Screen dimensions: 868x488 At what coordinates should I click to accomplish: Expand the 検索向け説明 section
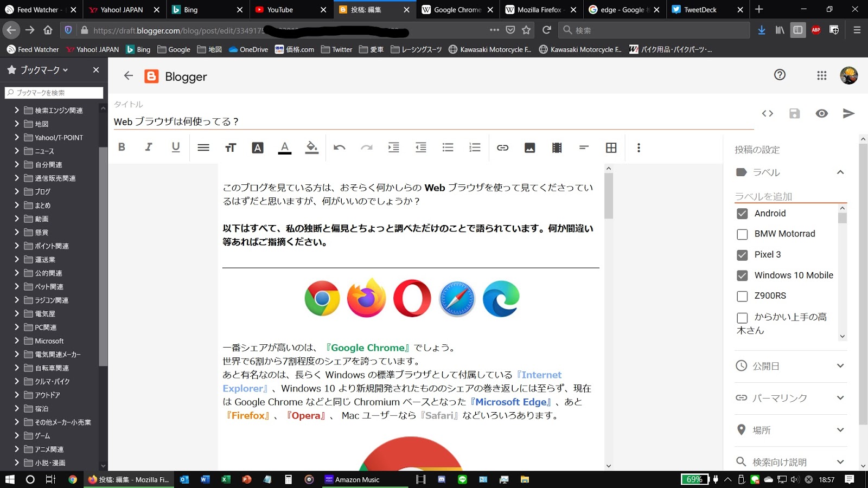click(840, 462)
